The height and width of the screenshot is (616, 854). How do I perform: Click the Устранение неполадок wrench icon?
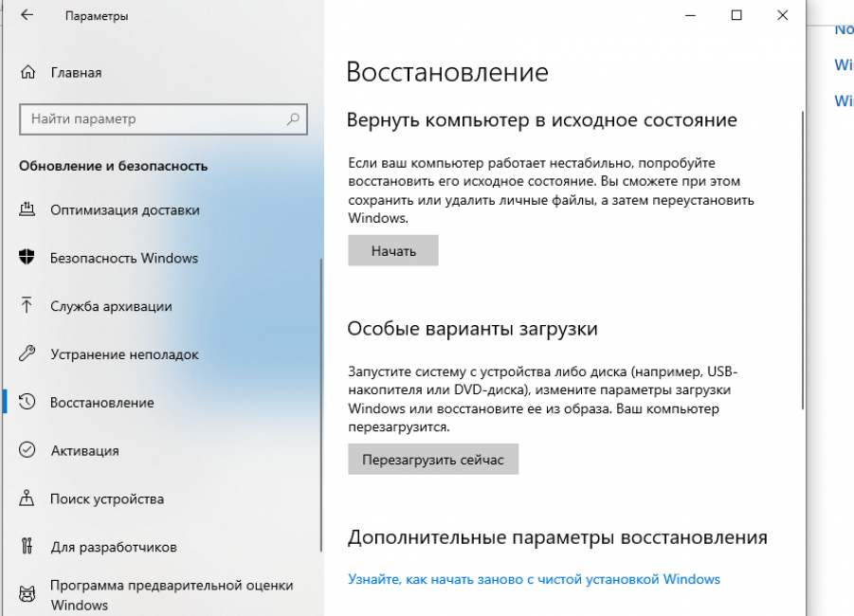click(27, 353)
